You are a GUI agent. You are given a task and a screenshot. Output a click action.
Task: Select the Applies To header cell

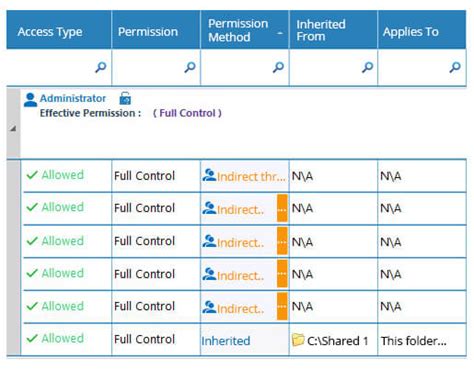point(422,30)
